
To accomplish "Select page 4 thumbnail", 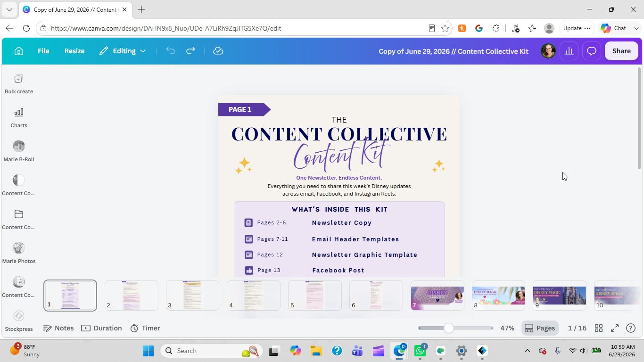I will tap(254, 296).
